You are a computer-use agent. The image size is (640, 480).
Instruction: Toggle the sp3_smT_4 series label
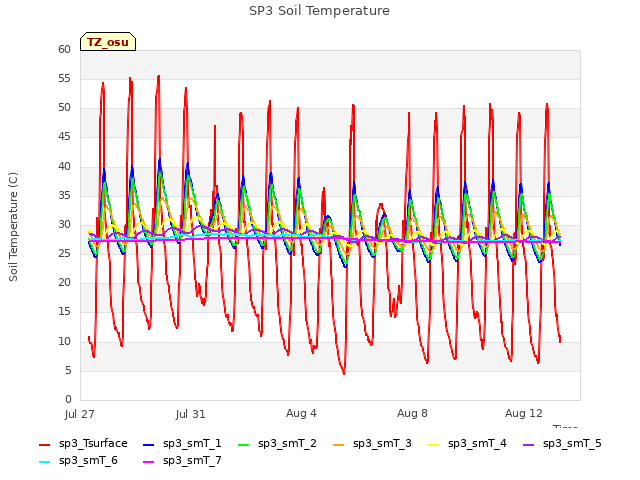pos(477,443)
